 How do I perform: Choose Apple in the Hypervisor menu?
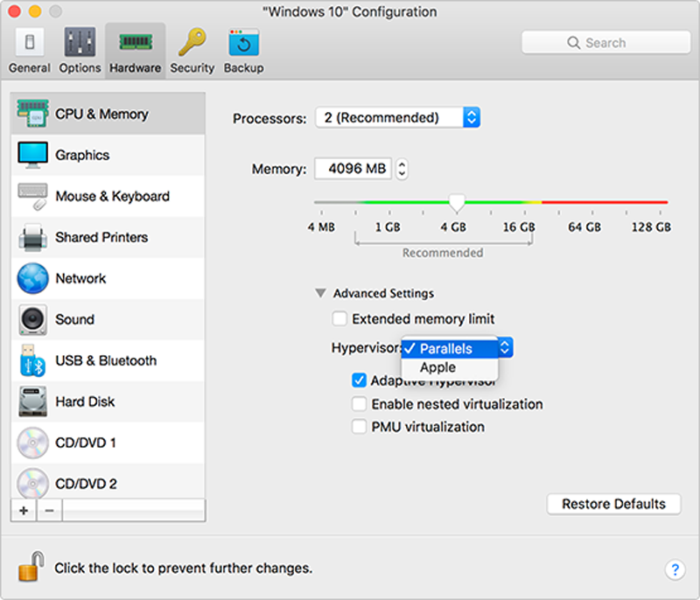pos(450,367)
